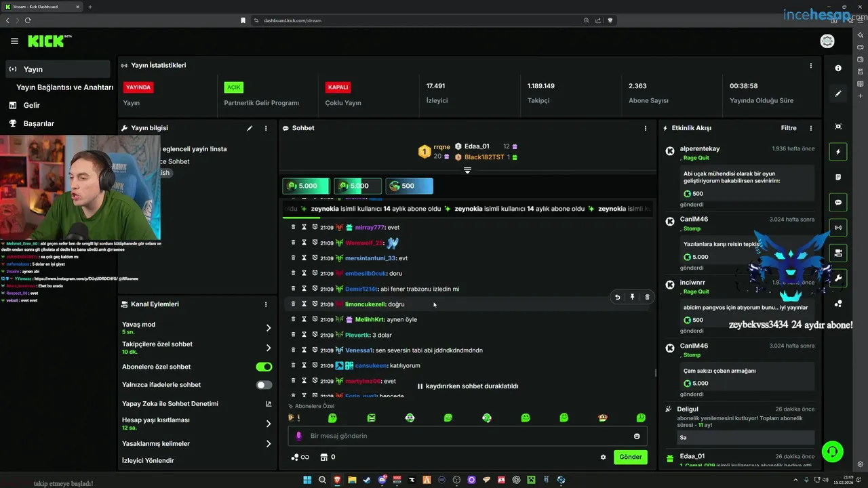
Task: Switch to the Stream - Kick Dashboard browser tab
Action: pos(42,7)
